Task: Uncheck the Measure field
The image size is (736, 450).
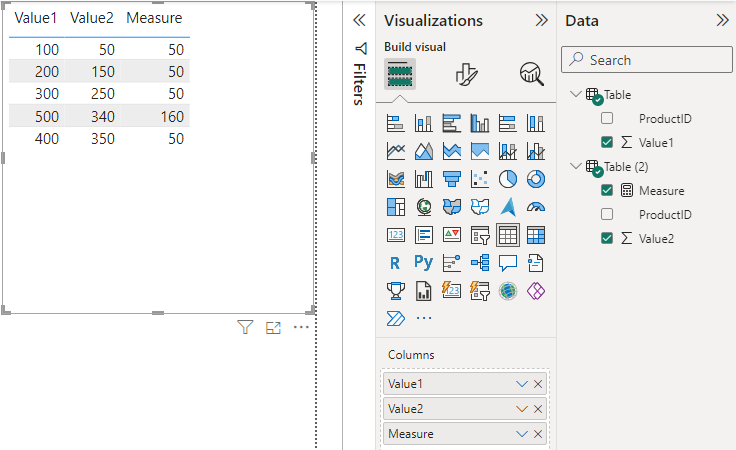Action: tap(607, 190)
